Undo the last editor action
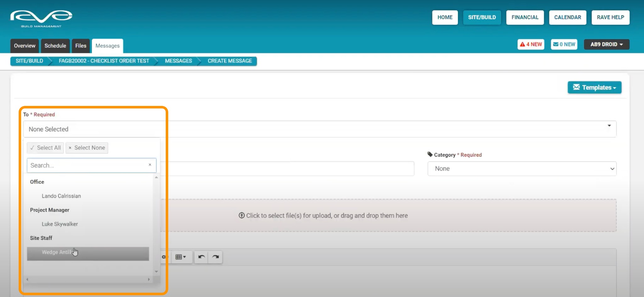Screen dimensions: 644x297 click(202, 257)
